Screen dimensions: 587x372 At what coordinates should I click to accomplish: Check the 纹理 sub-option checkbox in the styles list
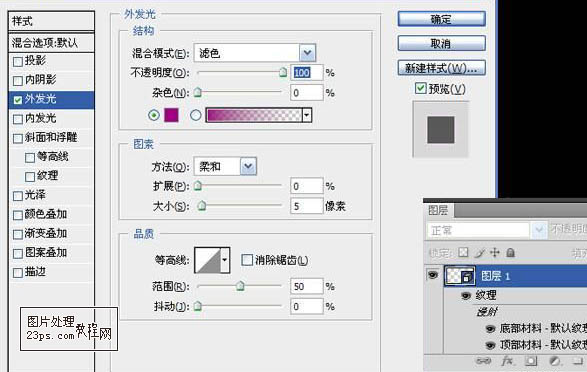[30, 177]
